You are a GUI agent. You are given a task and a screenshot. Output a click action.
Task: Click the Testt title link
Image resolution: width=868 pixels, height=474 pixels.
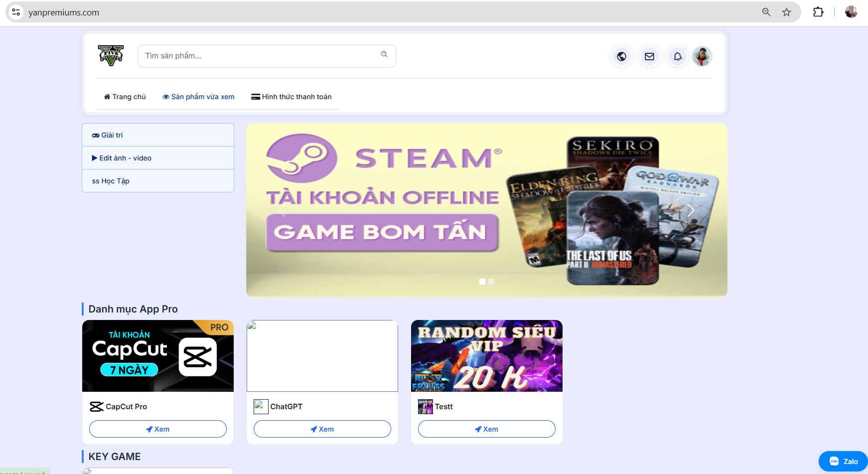pyautogui.click(x=444, y=407)
